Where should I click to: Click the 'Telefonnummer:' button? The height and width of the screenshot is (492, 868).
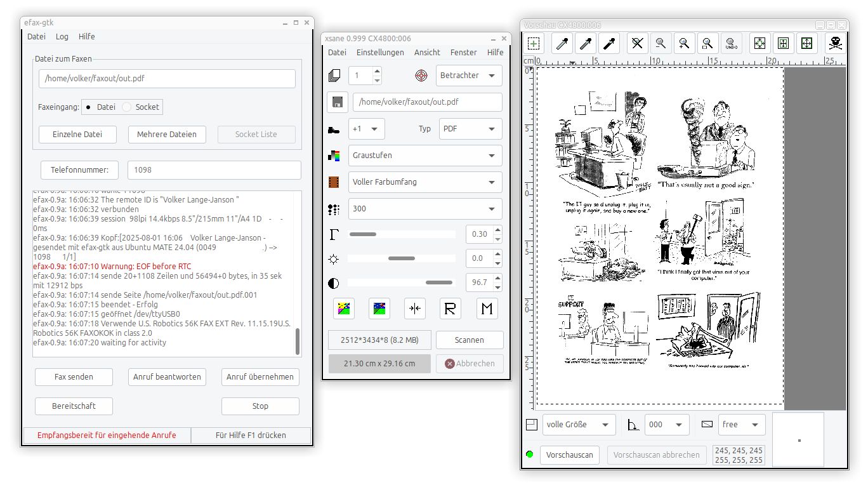click(x=80, y=170)
